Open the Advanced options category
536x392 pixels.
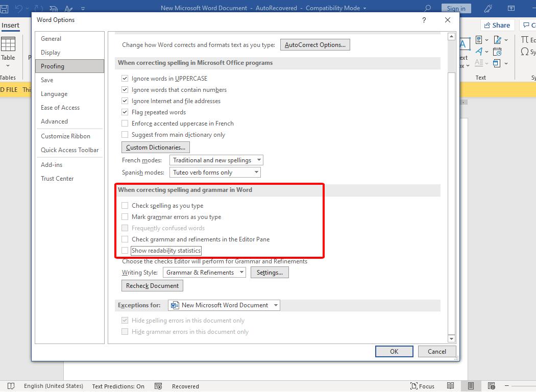click(x=70, y=121)
